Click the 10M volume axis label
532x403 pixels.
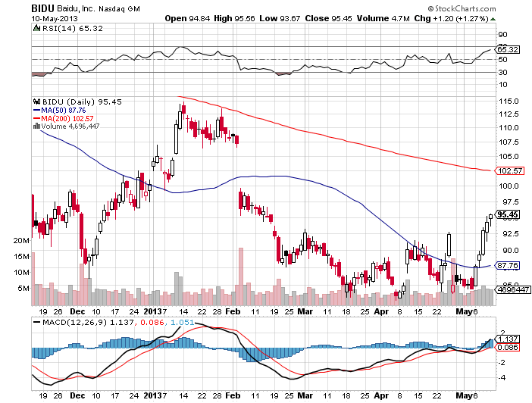tap(21, 273)
